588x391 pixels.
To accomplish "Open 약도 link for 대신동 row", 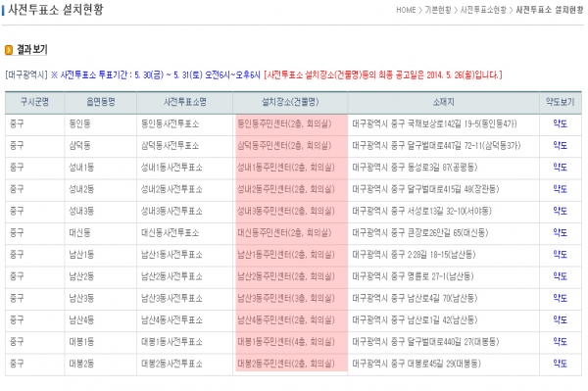I will [x=560, y=232].
